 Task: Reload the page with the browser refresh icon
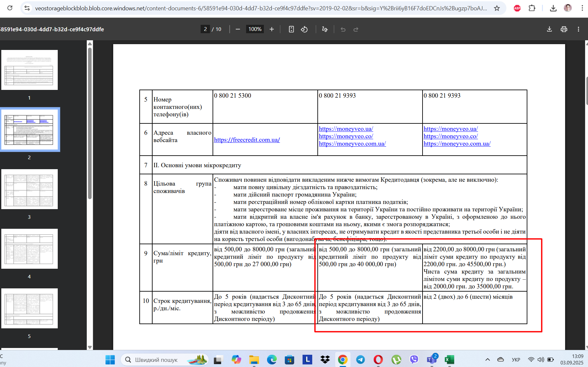coord(10,8)
